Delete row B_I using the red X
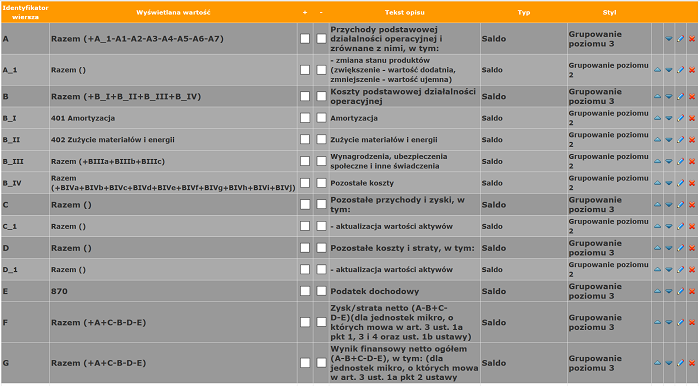This screenshot has height=386, width=700. (x=692, y=118)
